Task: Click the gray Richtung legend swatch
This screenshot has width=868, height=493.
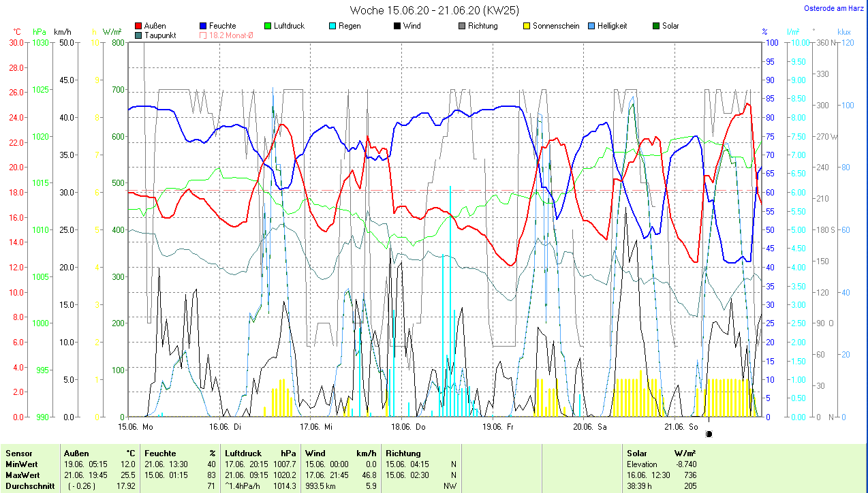Action: pyautogui.click(x=462, y=27)
